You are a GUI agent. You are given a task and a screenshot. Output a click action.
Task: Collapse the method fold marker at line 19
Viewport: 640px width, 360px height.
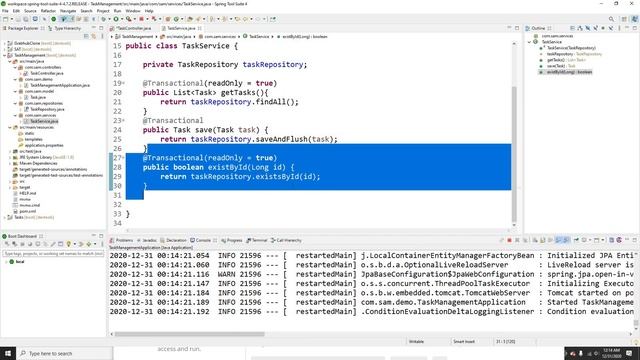click(x=123, y=83)
